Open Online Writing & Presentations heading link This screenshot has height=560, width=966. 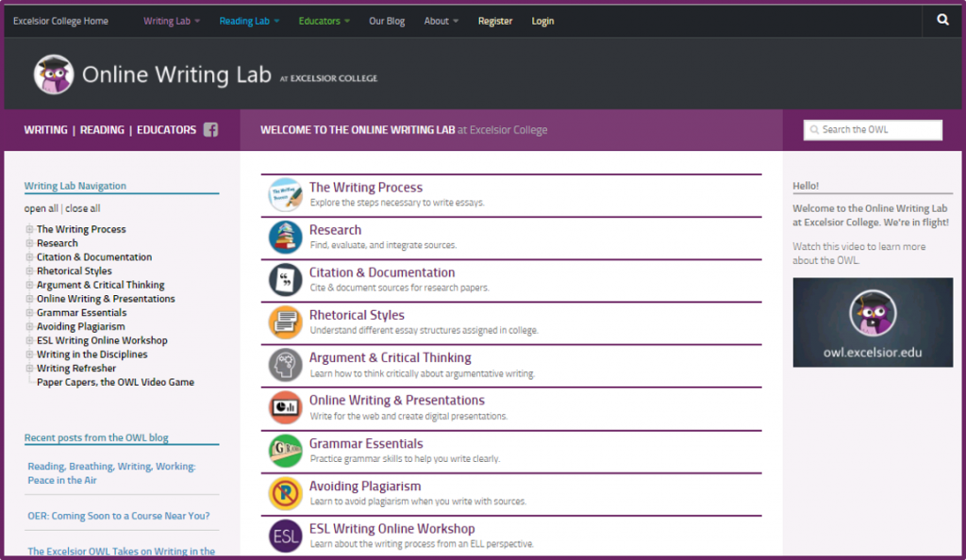pyautogui.click(x=397, y=400)
